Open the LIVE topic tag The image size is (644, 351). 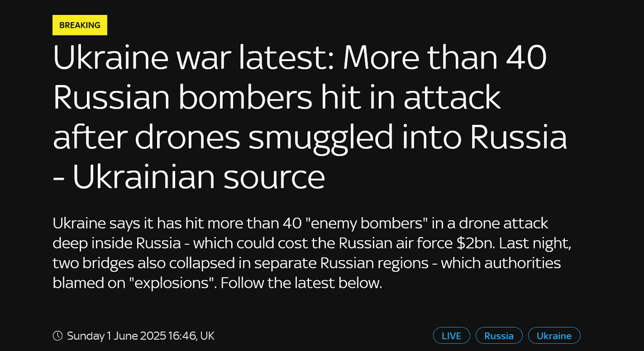click(451, 336)
